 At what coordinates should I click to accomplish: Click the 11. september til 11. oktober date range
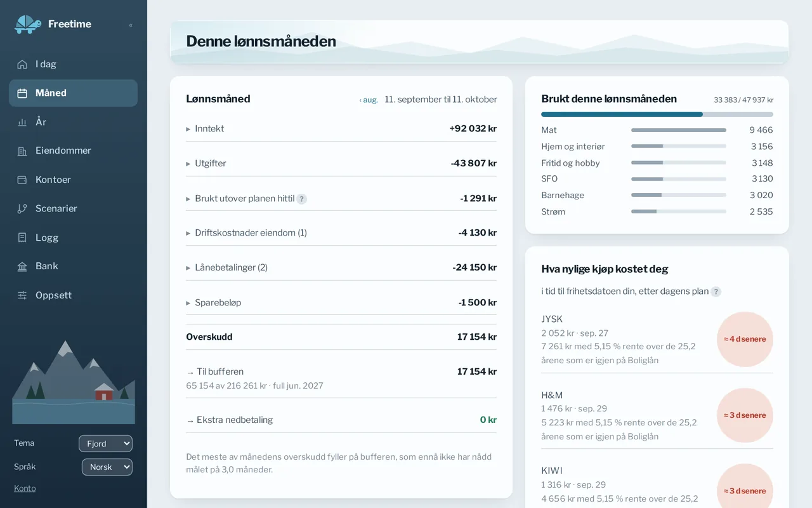click(441, 100)
